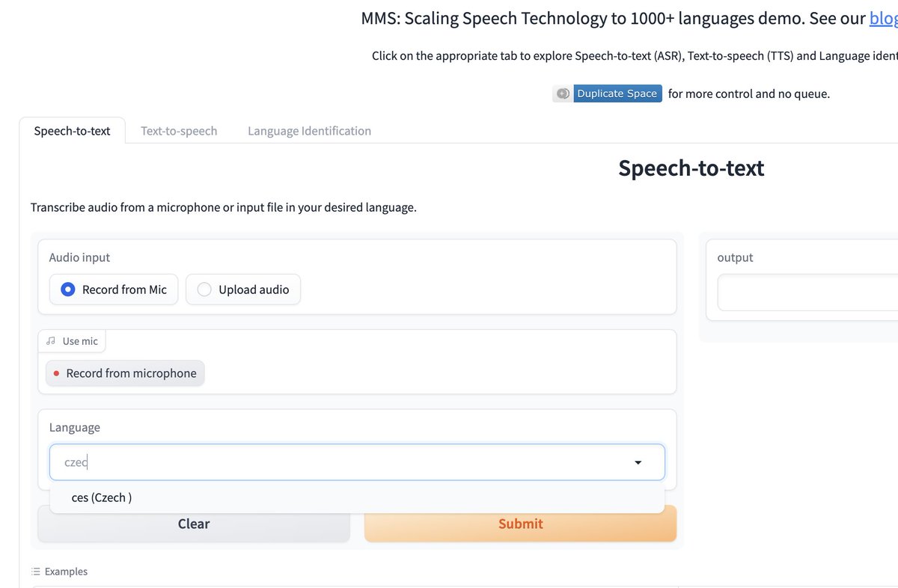Click the Record from microphone button
This screenshot has height=588, width=898.
pyautogui.click(x=125, y=373)
